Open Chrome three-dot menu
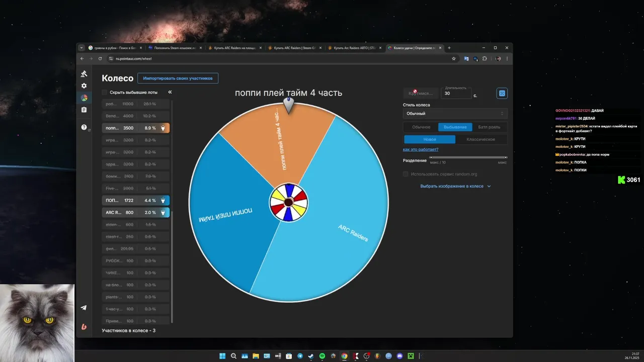The image size is (644, 362). coord(507,58)
